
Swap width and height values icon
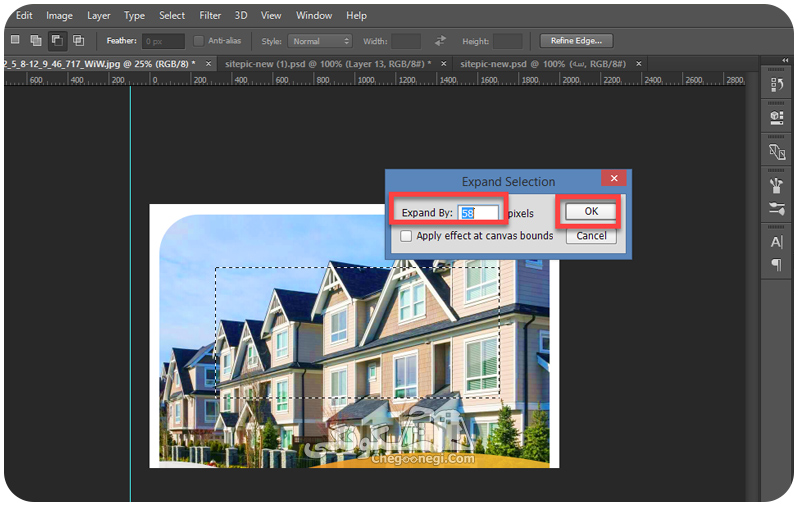pyautogui.click(x=440, y=41)
